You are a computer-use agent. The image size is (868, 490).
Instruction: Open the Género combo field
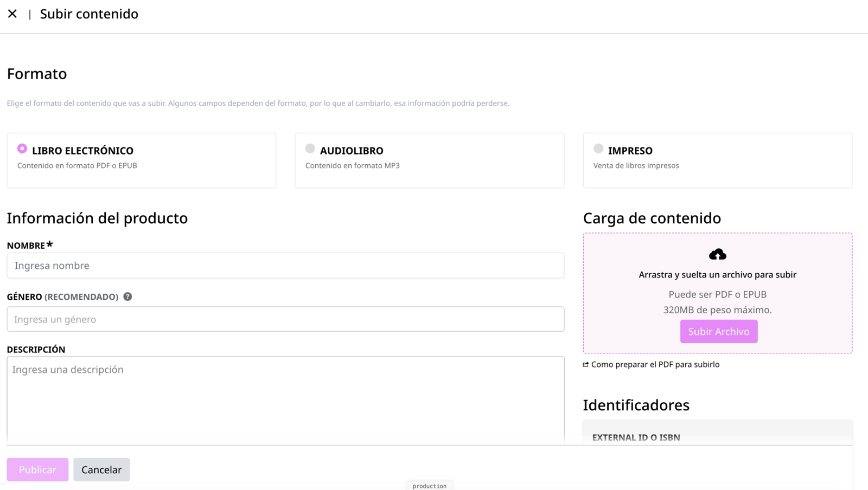pos(285,319)
